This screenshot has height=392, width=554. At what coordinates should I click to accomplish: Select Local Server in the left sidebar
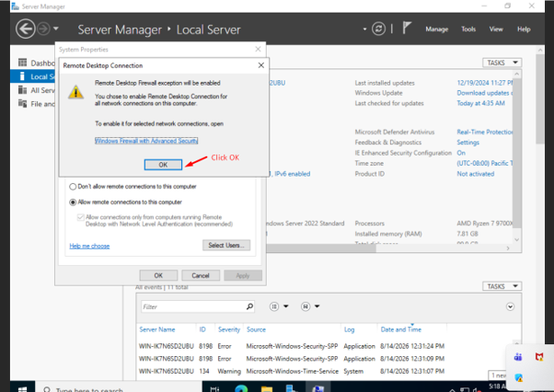click(x=32, y=76)
